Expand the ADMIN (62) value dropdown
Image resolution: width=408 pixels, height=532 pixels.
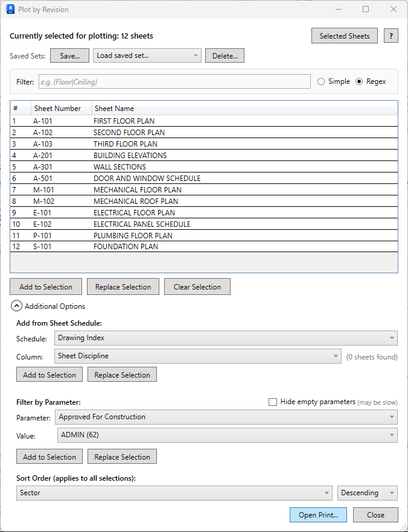[x=226, y=434]
